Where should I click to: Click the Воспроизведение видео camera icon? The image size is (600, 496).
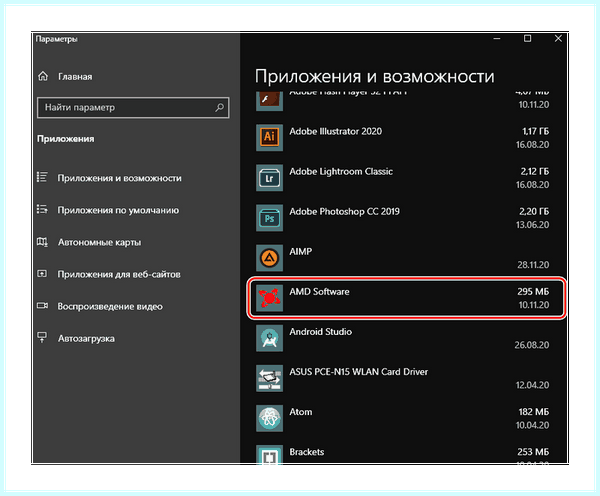42,306
